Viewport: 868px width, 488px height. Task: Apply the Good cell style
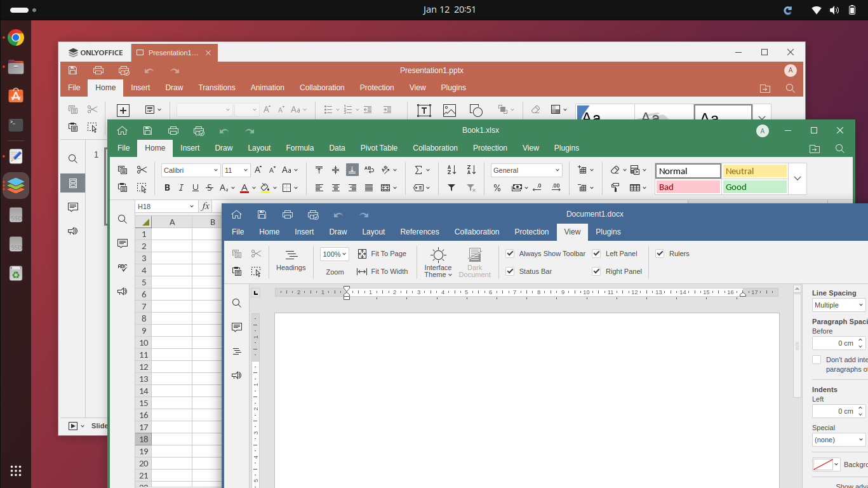(x=754, y=187)
